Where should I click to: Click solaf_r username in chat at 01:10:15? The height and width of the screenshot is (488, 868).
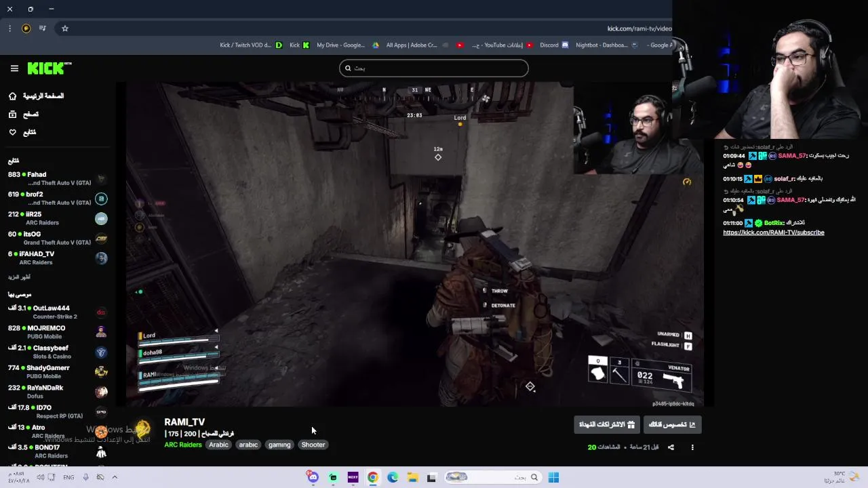[785, 179]
